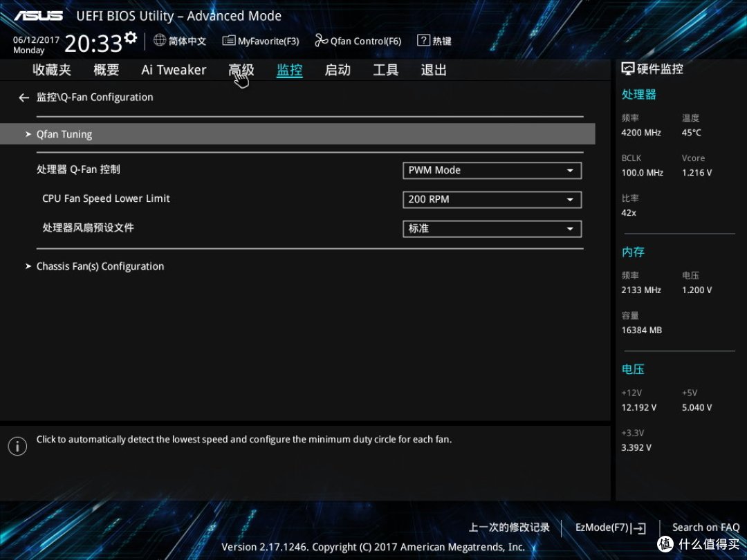The width and height of the screenshot is (747, 560).
Task: Switch to the 收藏夹 tab
Action: coord(51,70)
